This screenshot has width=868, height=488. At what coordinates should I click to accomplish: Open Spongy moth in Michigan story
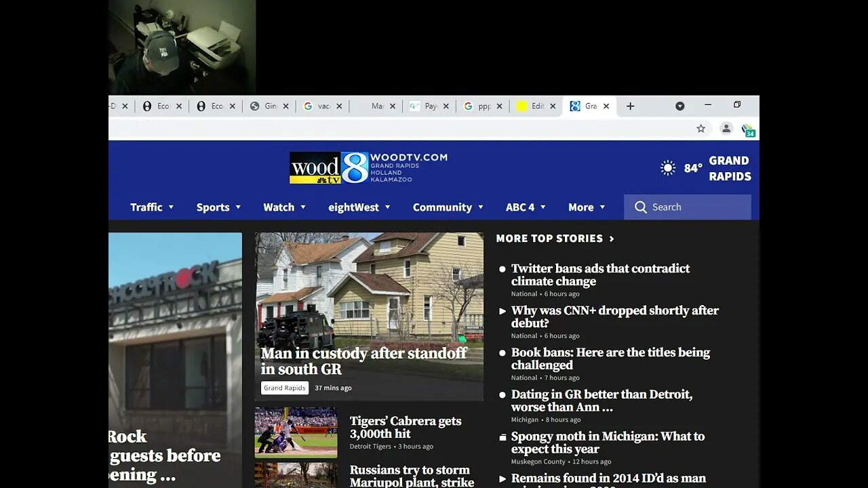click(608, 443)
